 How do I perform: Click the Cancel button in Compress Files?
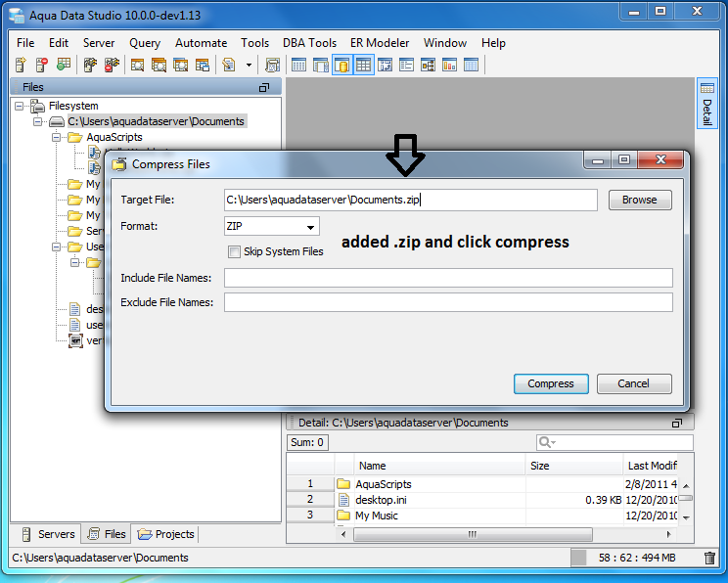634,383
